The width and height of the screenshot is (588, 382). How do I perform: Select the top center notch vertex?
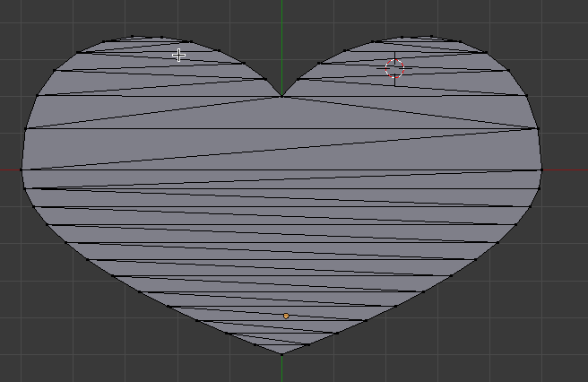coord(281,96)
